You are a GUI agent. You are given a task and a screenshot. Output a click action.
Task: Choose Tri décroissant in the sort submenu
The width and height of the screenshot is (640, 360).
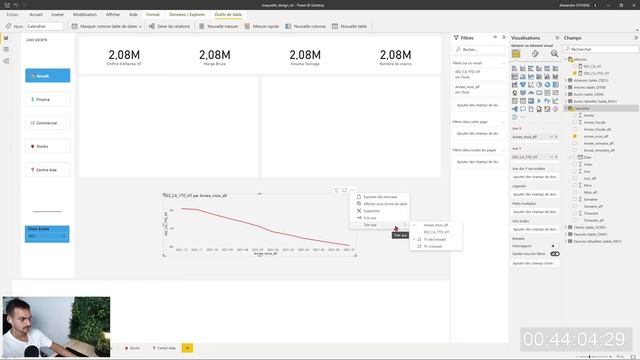436,240
